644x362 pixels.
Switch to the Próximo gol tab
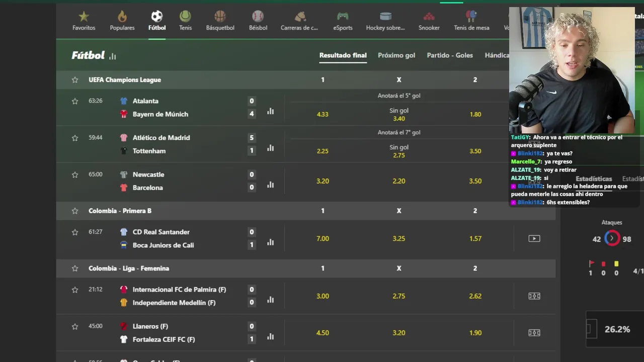(396, 55)
